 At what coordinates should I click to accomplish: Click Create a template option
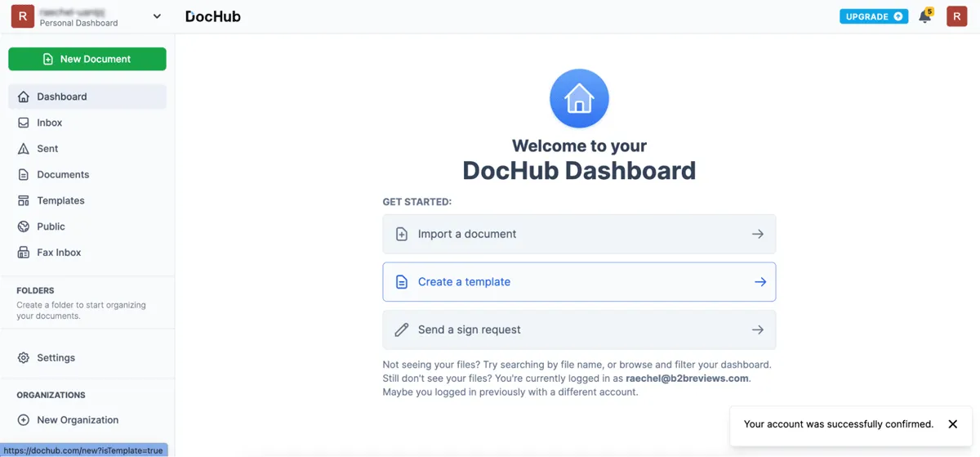tap(579, 282)
